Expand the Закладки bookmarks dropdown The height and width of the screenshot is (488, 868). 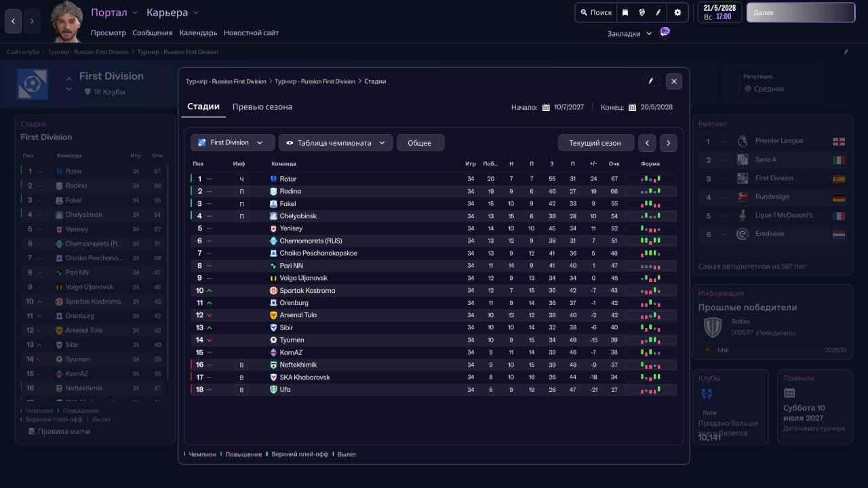point(629,33)
